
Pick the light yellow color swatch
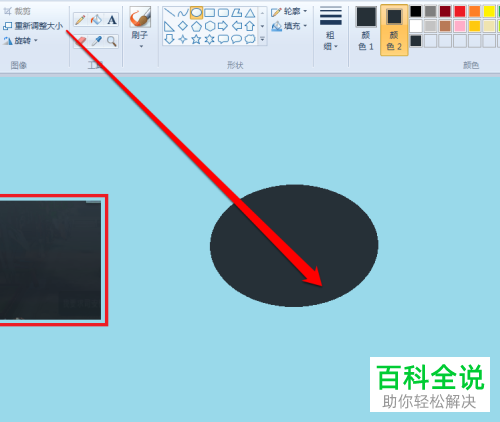click(x=489, y=26)
